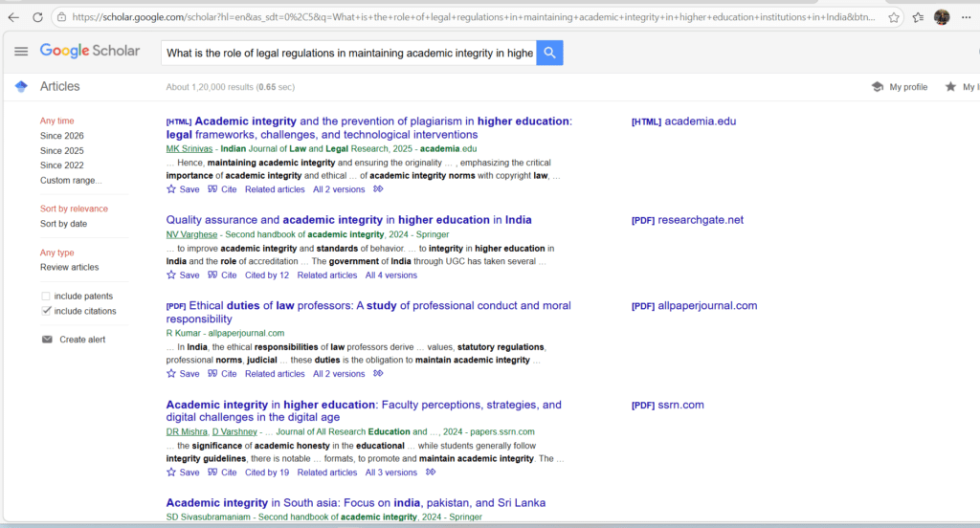980x528 pixels.
Task: Click the My profile graduation cap icon
Action: pyautogui.click(x=878, y=87)
